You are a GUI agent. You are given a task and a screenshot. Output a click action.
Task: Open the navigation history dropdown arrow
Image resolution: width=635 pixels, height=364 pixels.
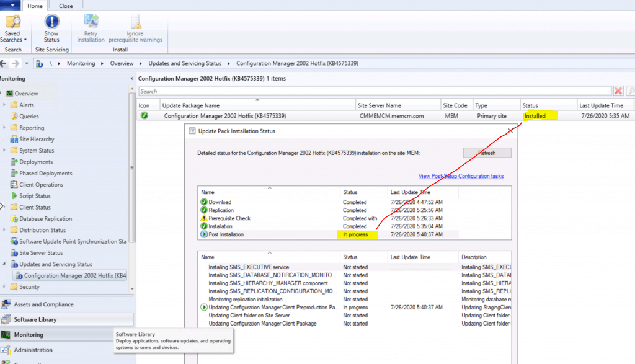tap(27, 64)
